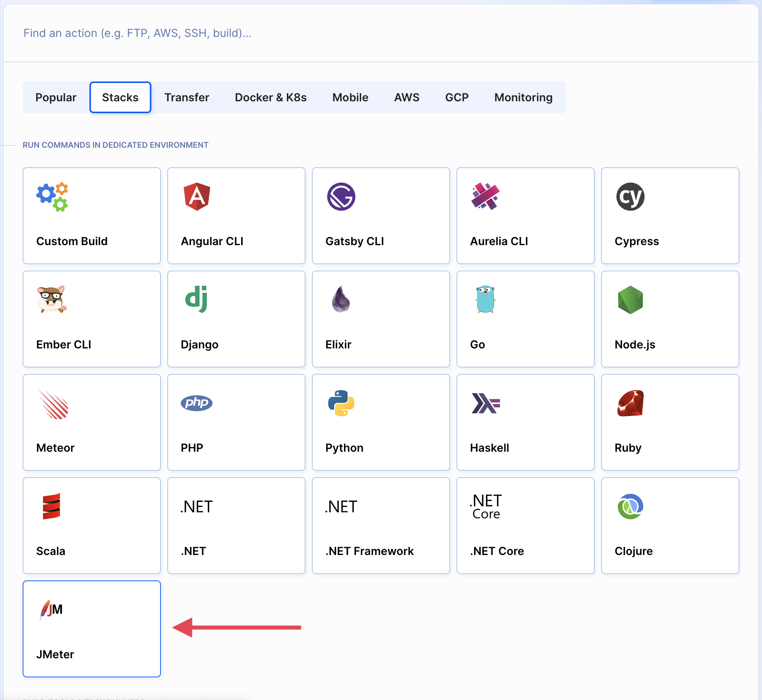Click the Node.js label
Image resolution: width=762 pixels, height=700 pixels.
click(634, 344)
